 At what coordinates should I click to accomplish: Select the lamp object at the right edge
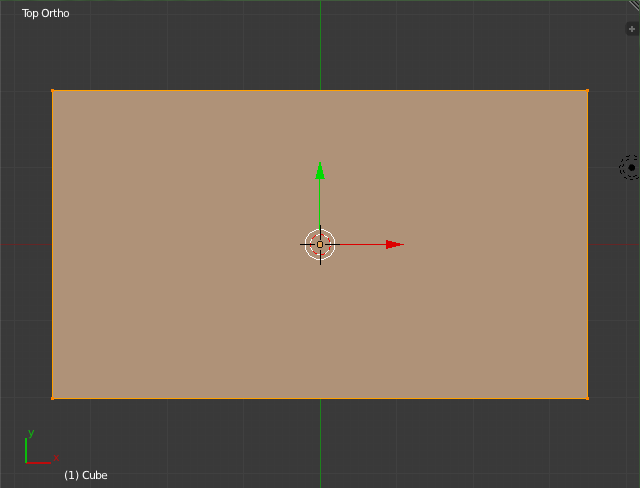(x=630, y=167)
